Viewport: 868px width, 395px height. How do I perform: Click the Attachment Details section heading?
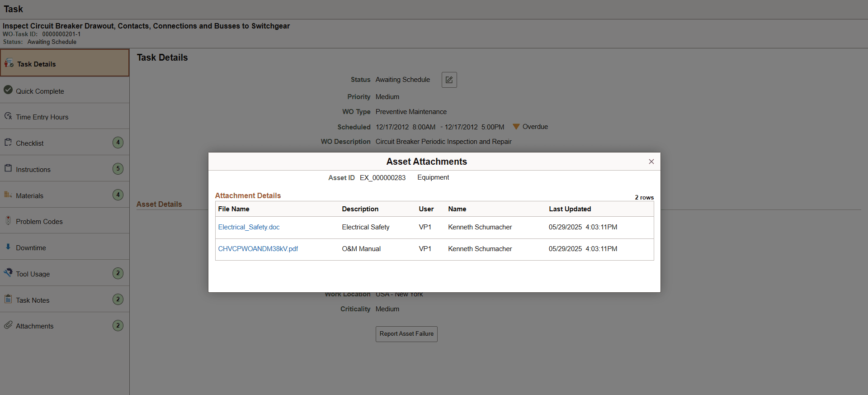pyautogui.click(x=248, y=195)
